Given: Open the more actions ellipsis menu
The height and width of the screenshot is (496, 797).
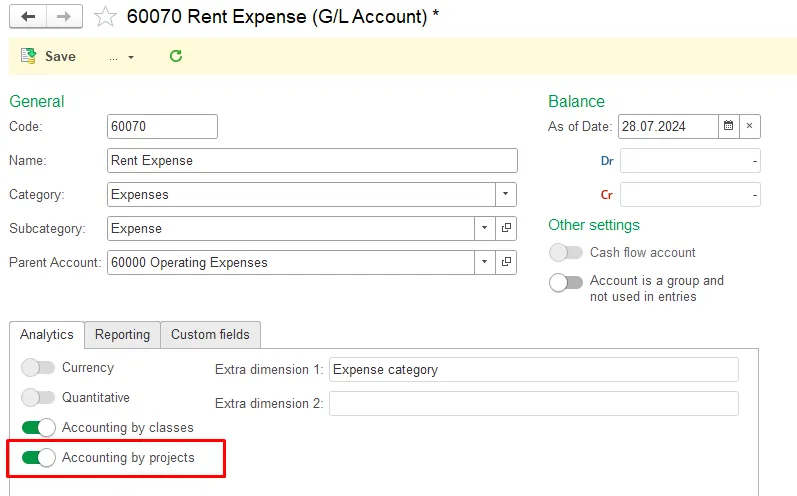Looking at the screenshot, I should tap(121, 57).
